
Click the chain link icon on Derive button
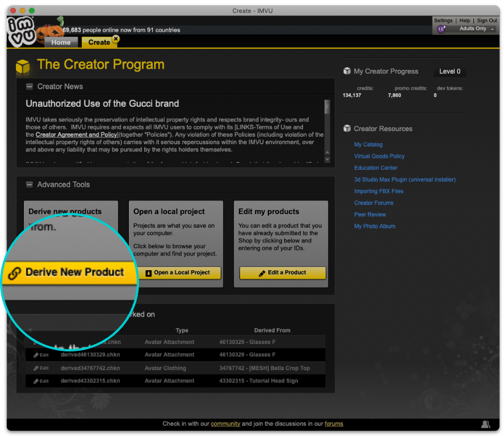[14, 273]
